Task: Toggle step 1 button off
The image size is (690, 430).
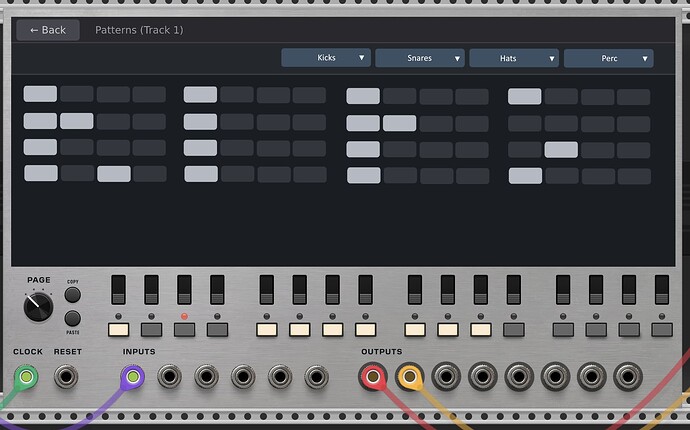Action: click(118, 330)
